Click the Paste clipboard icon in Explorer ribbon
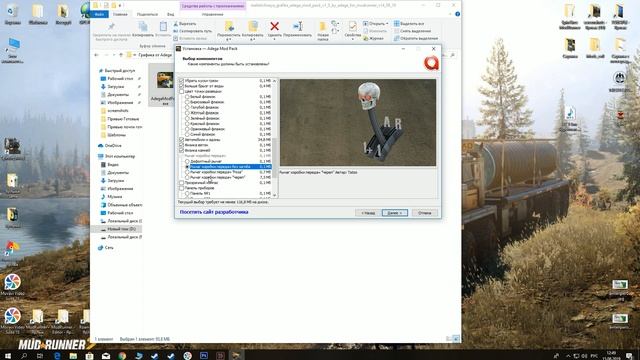 pyautogui.click(x=163, y=27)
